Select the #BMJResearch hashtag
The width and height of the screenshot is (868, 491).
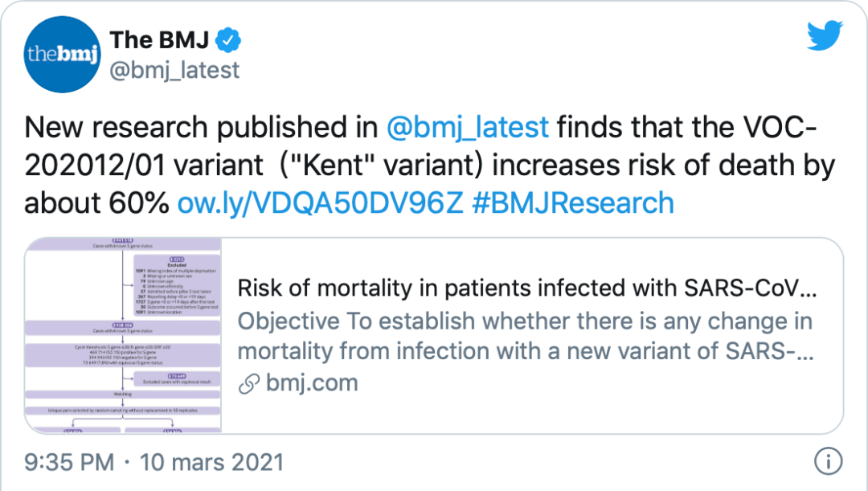tap(573, 203)
